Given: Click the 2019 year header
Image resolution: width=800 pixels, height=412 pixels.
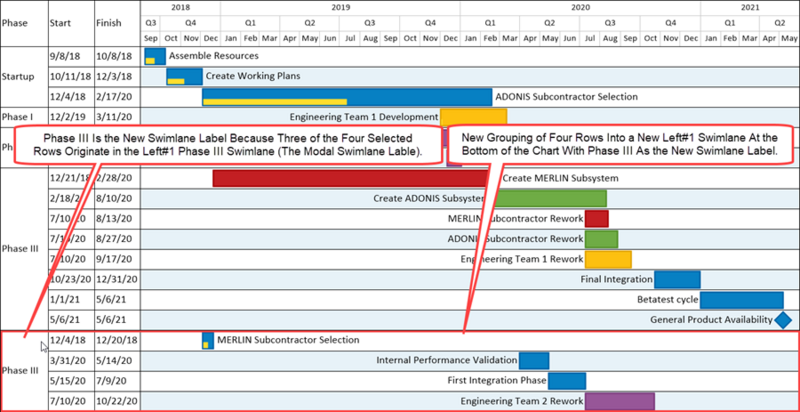Looking at the screenshot, I should (340, 8).
